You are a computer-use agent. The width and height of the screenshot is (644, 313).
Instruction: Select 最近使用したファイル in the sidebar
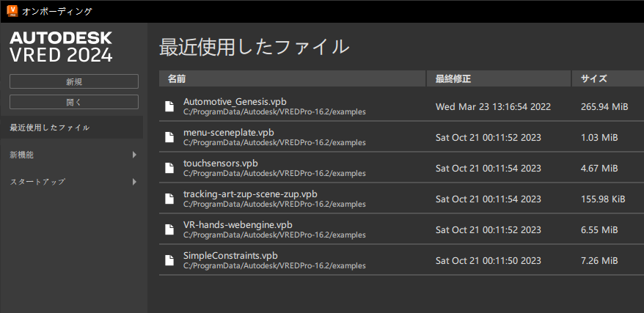50,128
